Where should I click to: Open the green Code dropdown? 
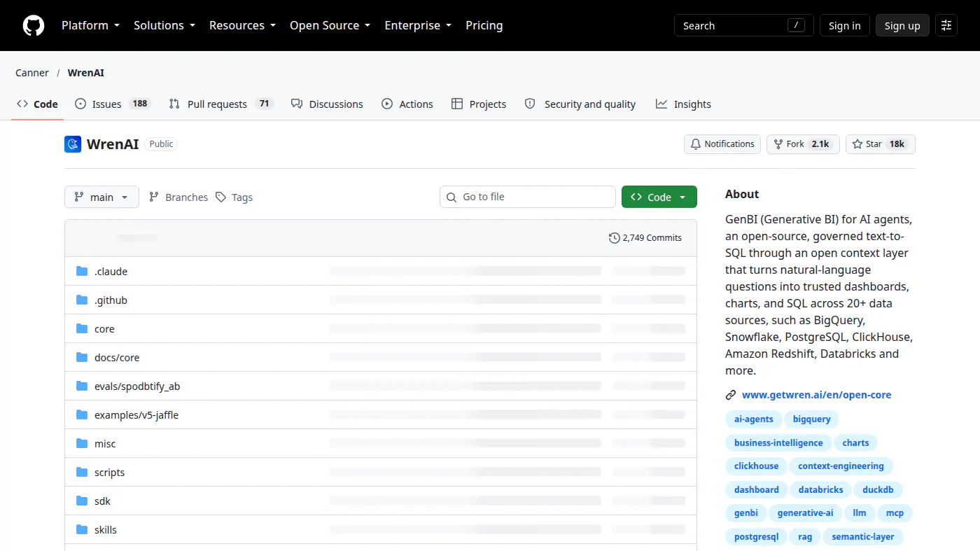(659, 197)
